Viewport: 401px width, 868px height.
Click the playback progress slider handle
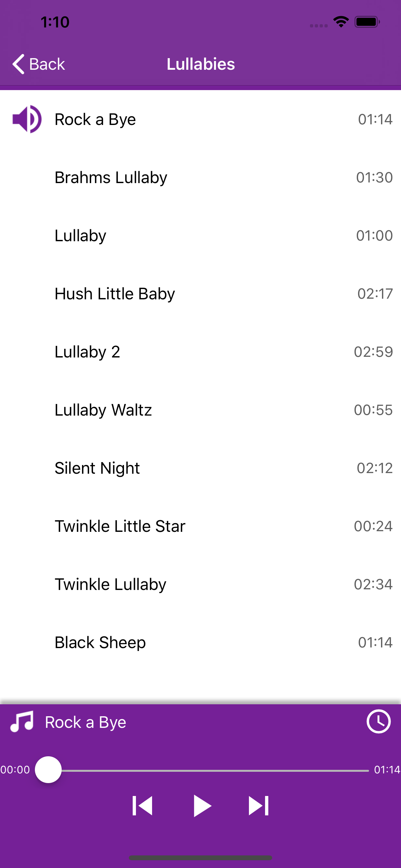coord(48,770)
